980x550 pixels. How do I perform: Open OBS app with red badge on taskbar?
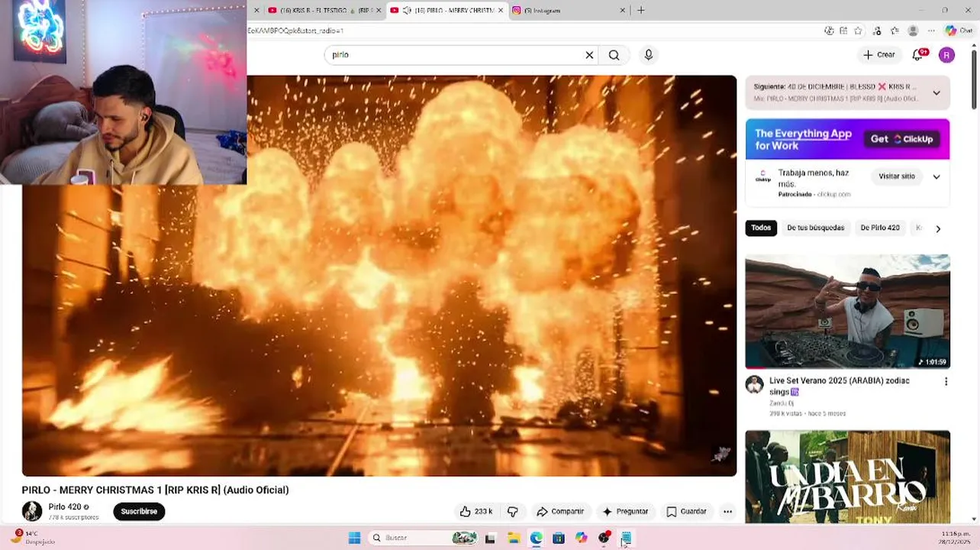pyautogui.click(x=604, y=538)
